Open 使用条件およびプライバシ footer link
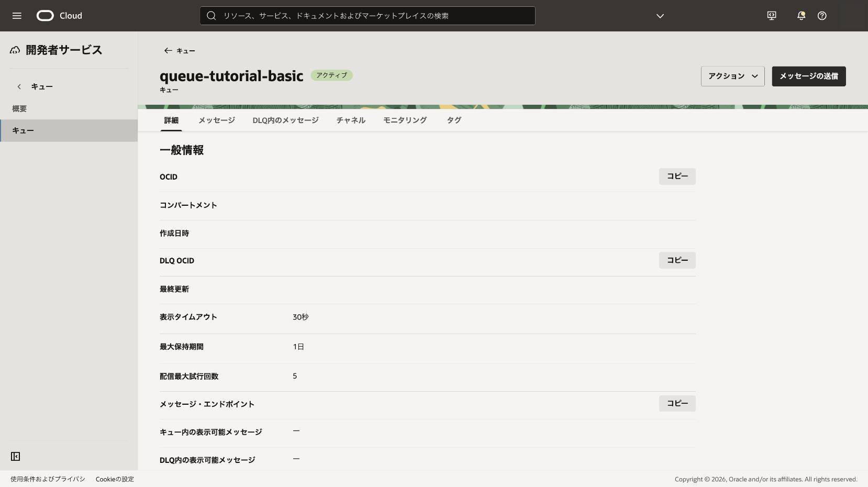This screenshot has width=868, height=487. [x=48, y=479]
